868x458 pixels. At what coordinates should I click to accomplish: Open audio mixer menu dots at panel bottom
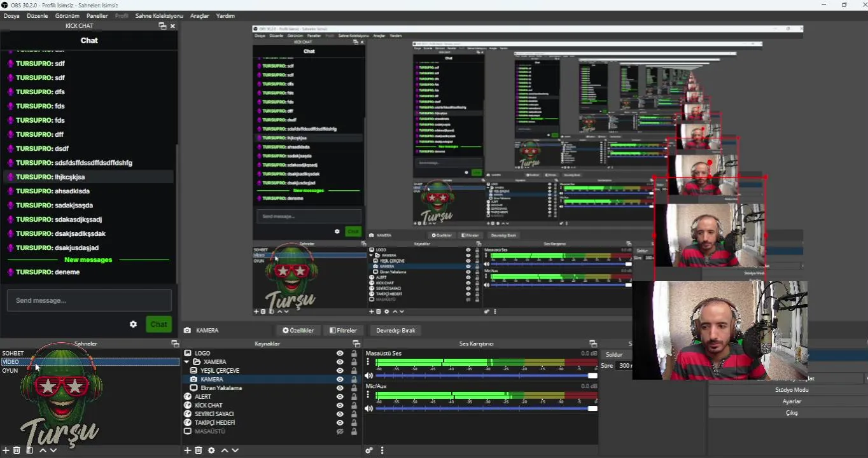[382, 450]
